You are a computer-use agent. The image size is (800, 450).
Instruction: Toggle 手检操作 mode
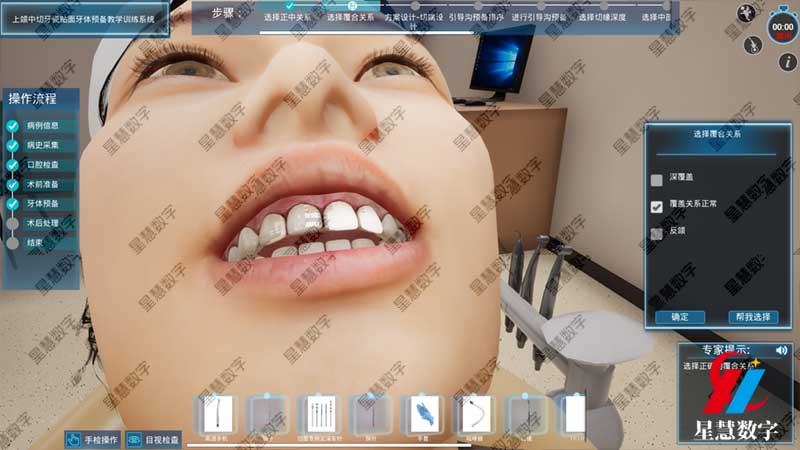(x=95, y=439)
